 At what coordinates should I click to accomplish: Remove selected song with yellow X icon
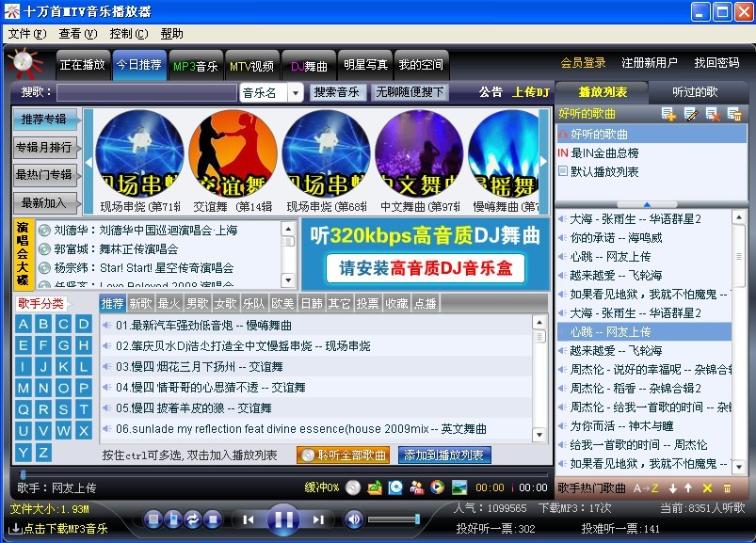(707, 487)
